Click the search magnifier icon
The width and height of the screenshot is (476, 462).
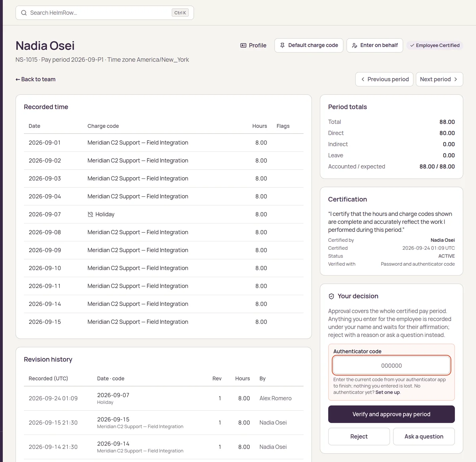click(24, 13)
